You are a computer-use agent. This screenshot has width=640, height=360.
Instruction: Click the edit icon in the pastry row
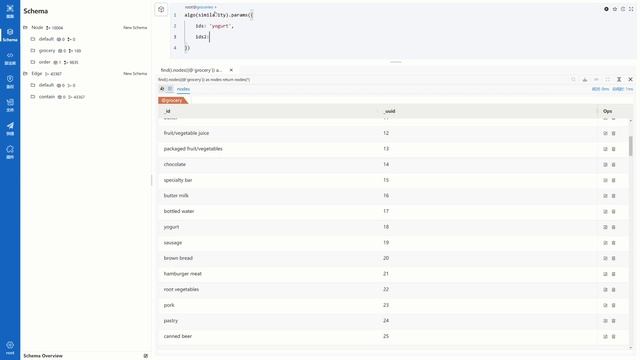coord(605,321)
